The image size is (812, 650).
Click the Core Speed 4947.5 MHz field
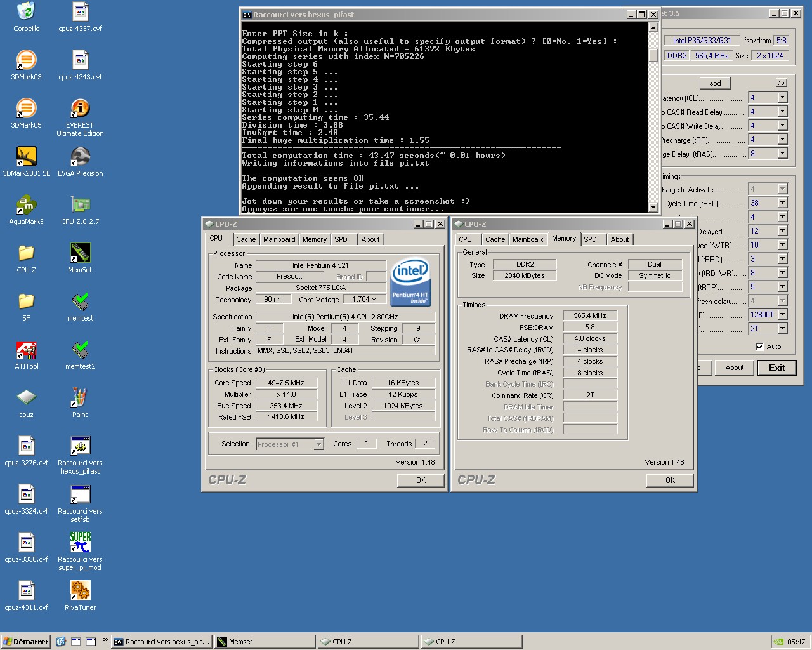pyautogui.click(x=286, y=383)
